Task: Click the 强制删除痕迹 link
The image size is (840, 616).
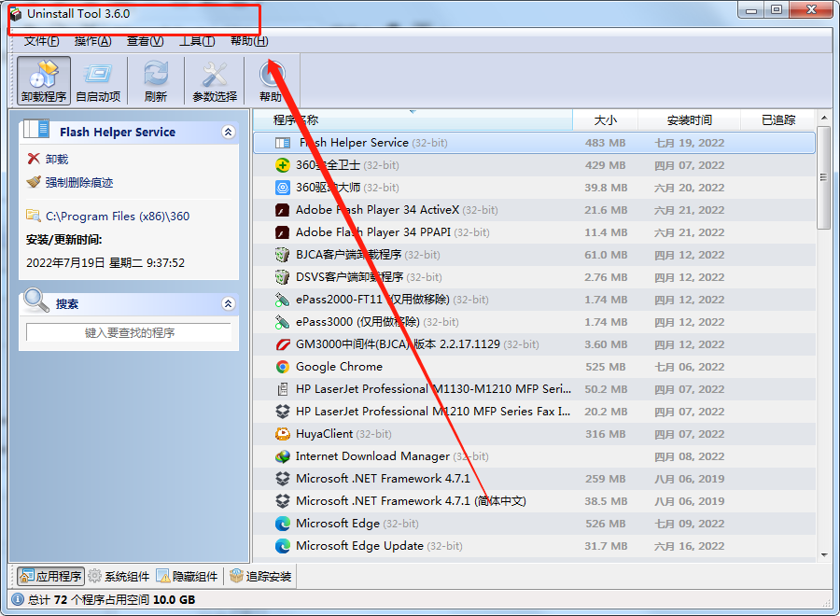Action: click(x=78, y=183)
